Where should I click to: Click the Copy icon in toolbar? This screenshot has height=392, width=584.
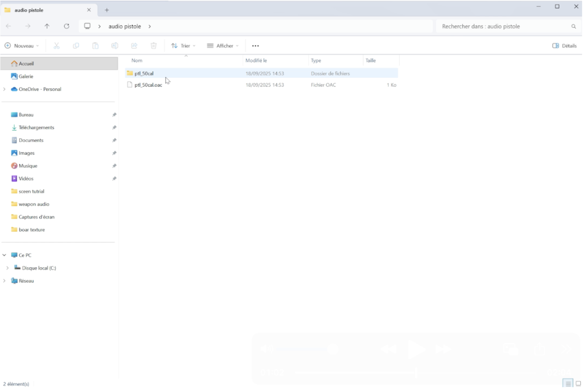(76, 46)
